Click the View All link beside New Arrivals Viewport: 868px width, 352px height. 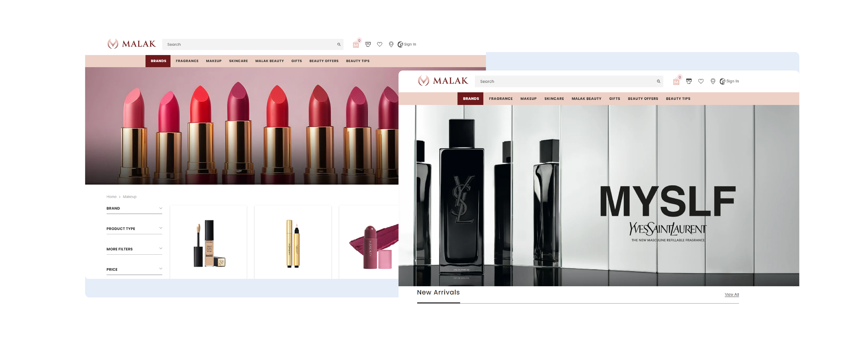[x=731, y=294]
